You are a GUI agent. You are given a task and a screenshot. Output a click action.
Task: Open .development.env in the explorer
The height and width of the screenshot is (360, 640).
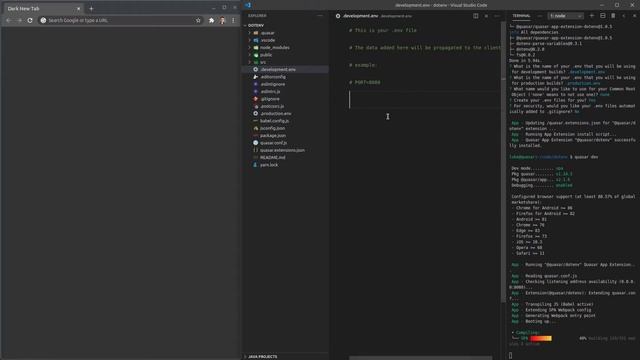coord(278,70)
